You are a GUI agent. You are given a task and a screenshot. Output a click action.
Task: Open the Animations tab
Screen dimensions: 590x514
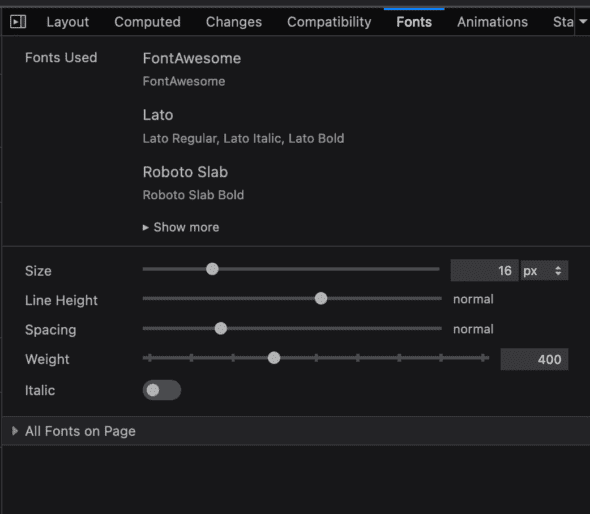492,22
